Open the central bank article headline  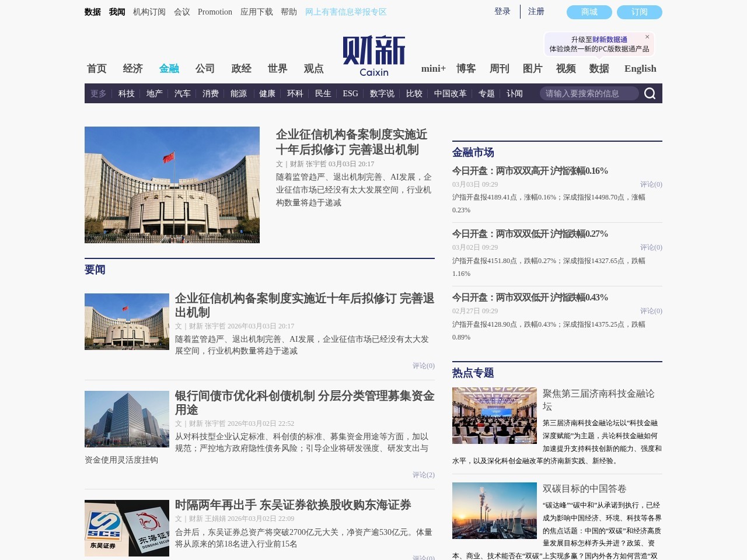point(351,142)
